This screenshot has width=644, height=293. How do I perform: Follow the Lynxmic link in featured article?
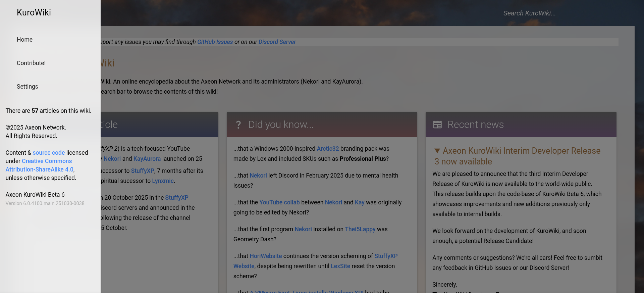click(163, 181)
